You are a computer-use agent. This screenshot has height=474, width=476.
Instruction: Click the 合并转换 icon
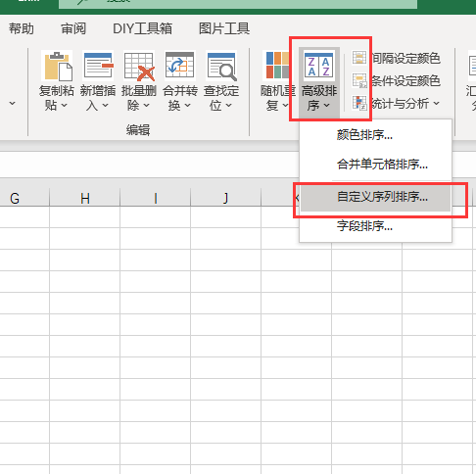(179, 66)
